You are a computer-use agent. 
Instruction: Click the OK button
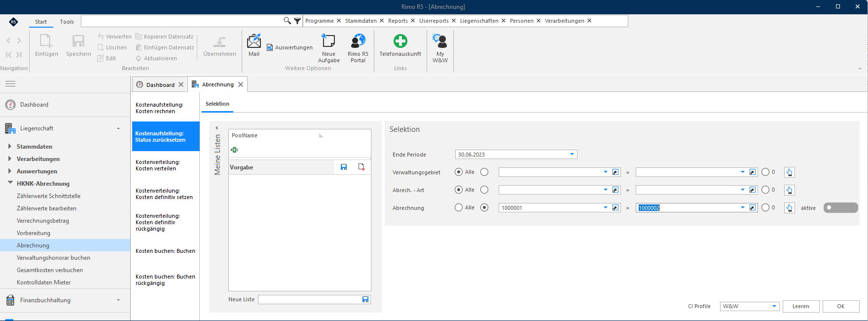(841, 306)
